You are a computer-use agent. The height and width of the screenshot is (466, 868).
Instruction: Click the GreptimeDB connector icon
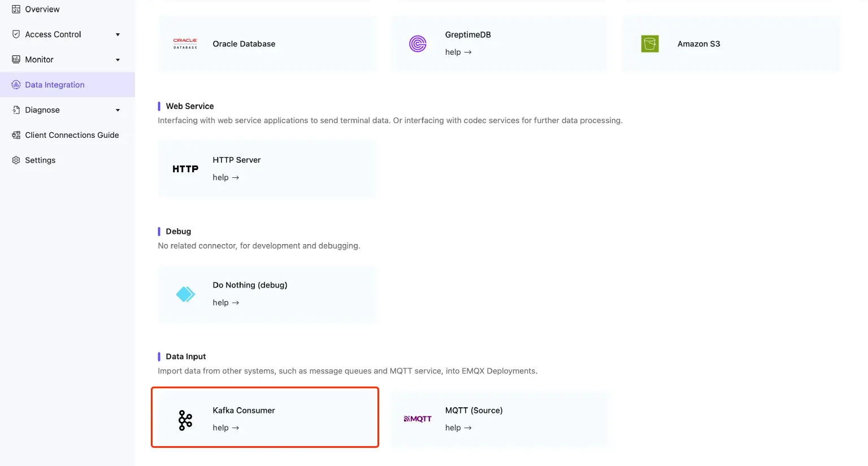[418, 43]
